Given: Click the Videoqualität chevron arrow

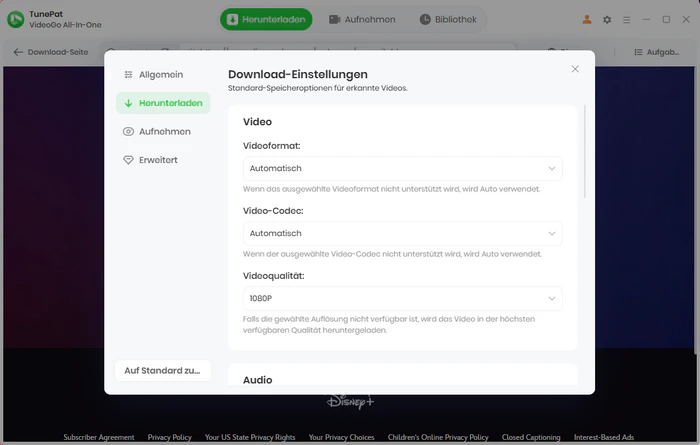Looking at the screenshot, I should 552,298.
